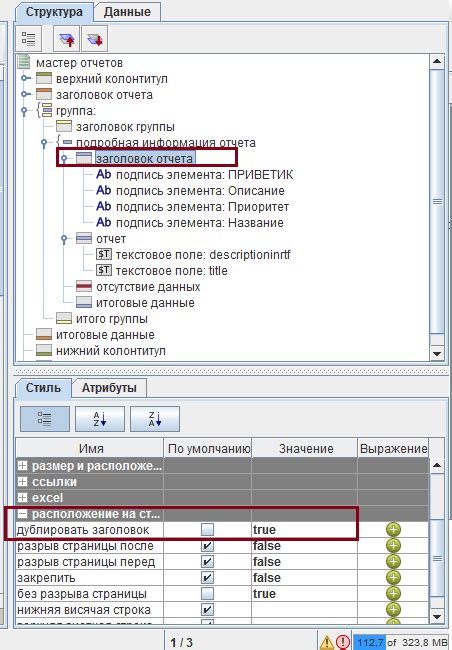Select текстовое поле: descriptioninrtf row
This screenshot has height=650, width=452.
pos(193,254)
